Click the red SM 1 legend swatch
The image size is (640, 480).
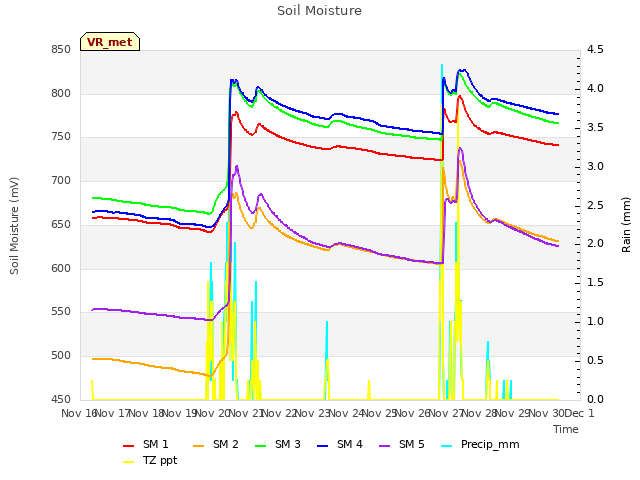point(129,446)
